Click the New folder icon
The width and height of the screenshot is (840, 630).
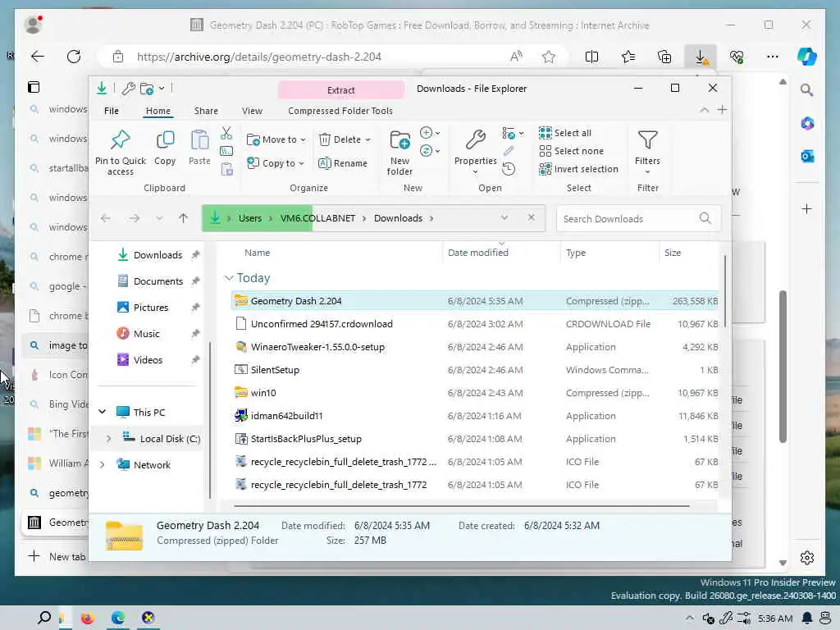coord(399,139)
